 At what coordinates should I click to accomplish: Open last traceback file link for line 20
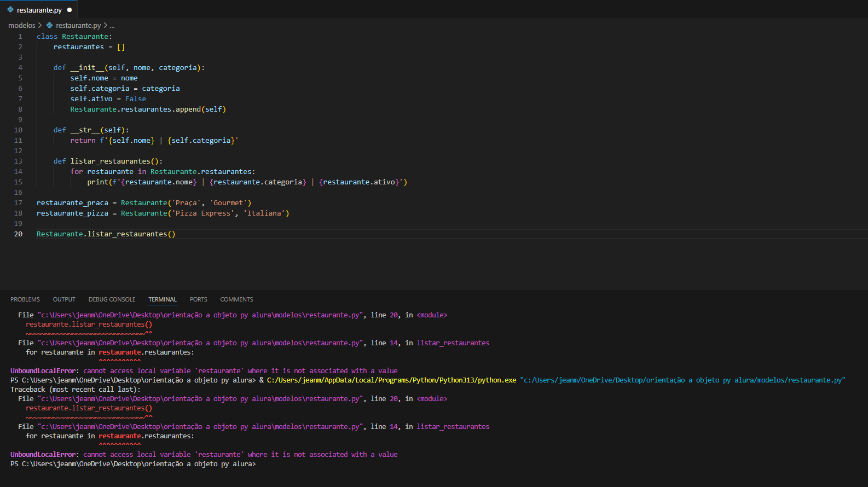(200, 399)
